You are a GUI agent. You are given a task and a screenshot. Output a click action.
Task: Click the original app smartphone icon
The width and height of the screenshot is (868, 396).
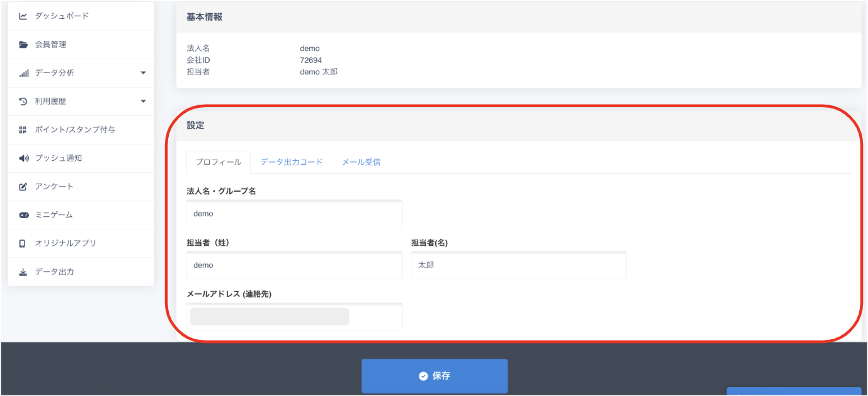[23, 243]
